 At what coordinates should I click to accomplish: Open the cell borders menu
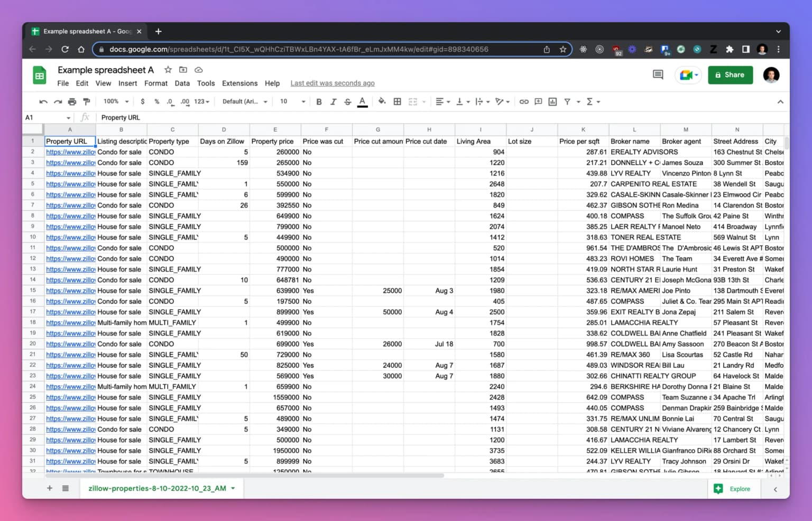pos(397,101)
